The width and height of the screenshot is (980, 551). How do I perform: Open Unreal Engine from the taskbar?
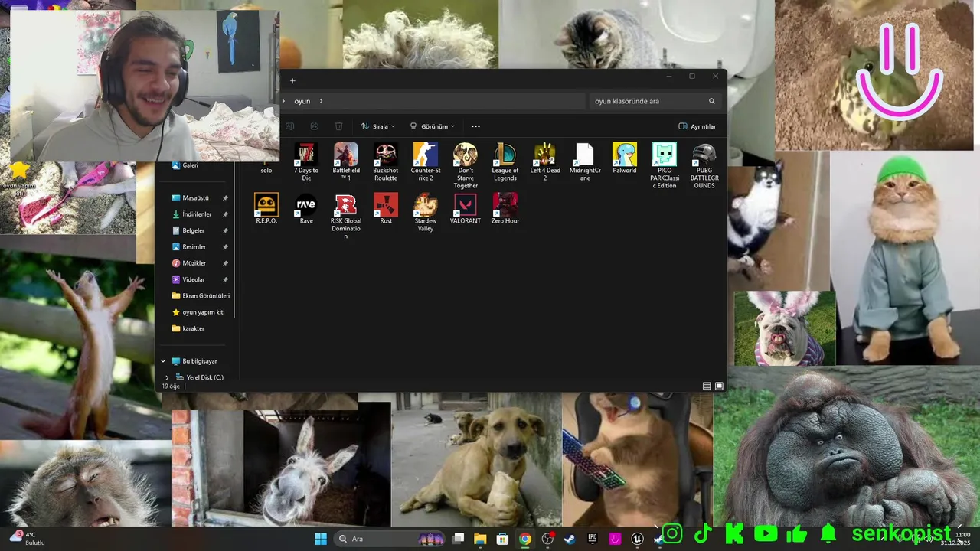(637, 539)
